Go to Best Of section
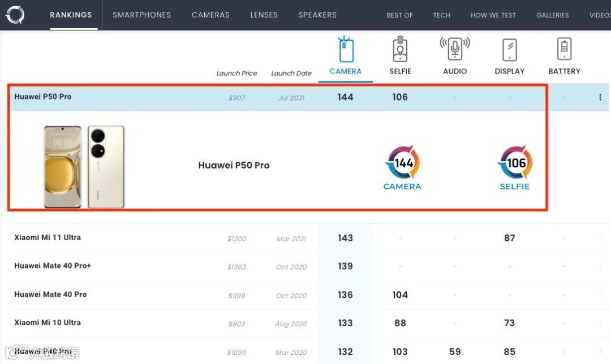Viewport: 611px width, 364px height. 400,15
